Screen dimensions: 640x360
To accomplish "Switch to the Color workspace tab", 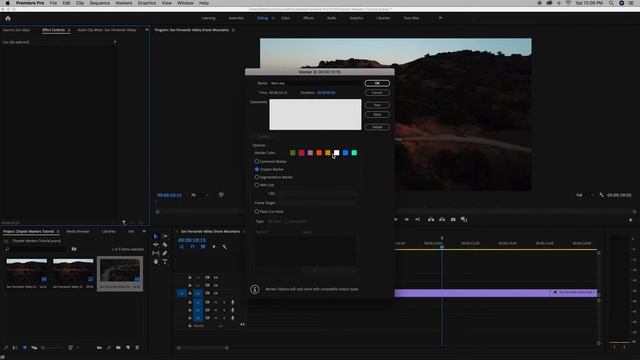I will coord(285,18).
